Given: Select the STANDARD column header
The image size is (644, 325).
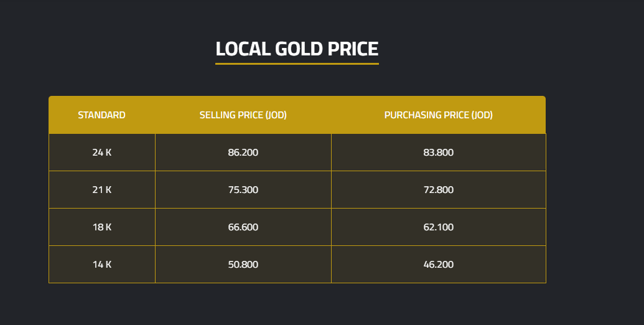Looking at the screenshot, I should (101, 115).
